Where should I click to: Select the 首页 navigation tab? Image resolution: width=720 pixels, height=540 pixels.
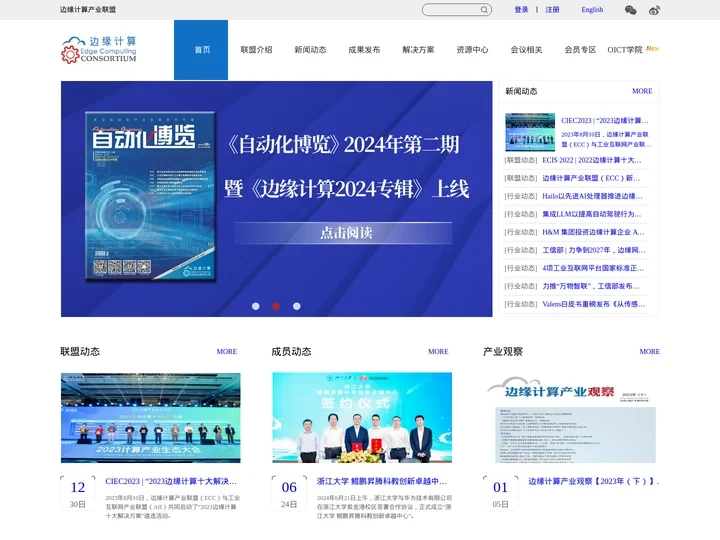pyautogui.click(x=201, y=50)
